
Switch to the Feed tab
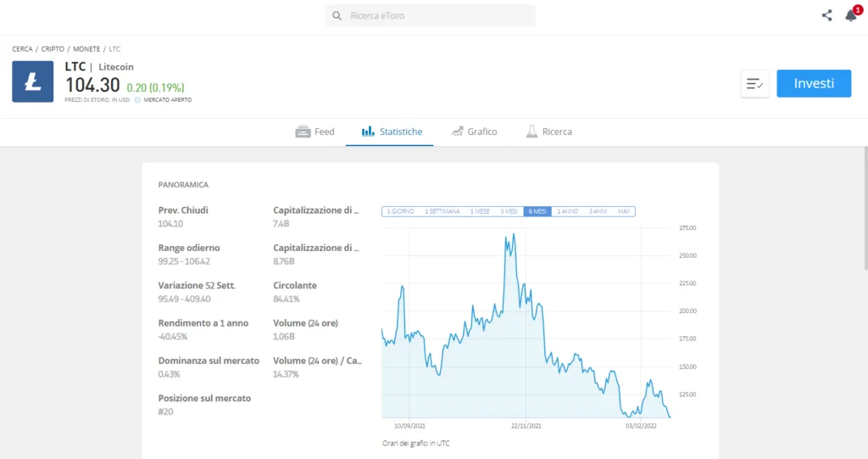(315, 132)
